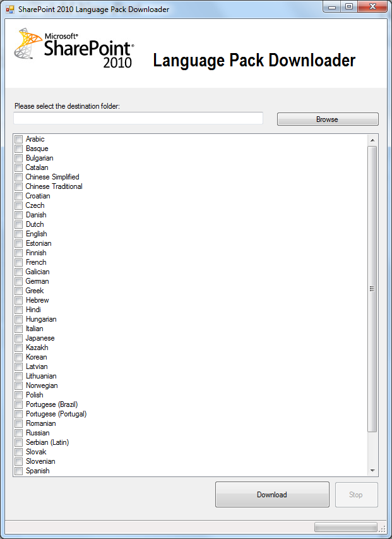
Task: Enable the Danish checkbox
Action: coord(19,215)
